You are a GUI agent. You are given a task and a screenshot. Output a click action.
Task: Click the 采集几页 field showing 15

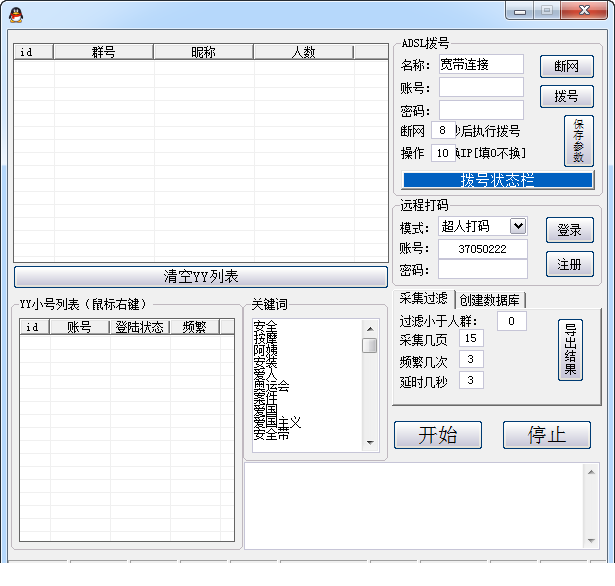coord(471,338)
